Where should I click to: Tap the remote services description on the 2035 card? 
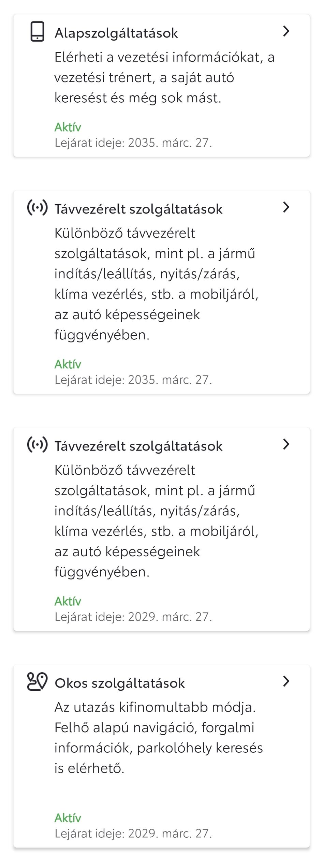pos(156,284)
